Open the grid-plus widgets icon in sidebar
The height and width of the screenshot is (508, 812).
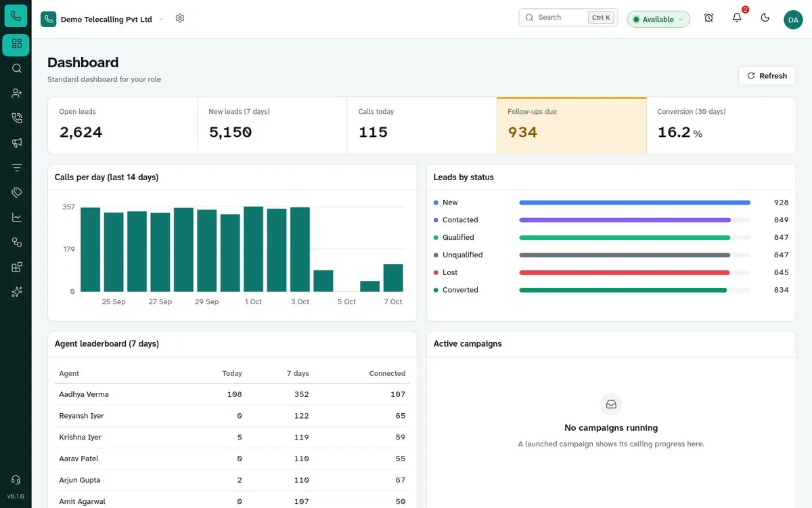click(16, 267)
